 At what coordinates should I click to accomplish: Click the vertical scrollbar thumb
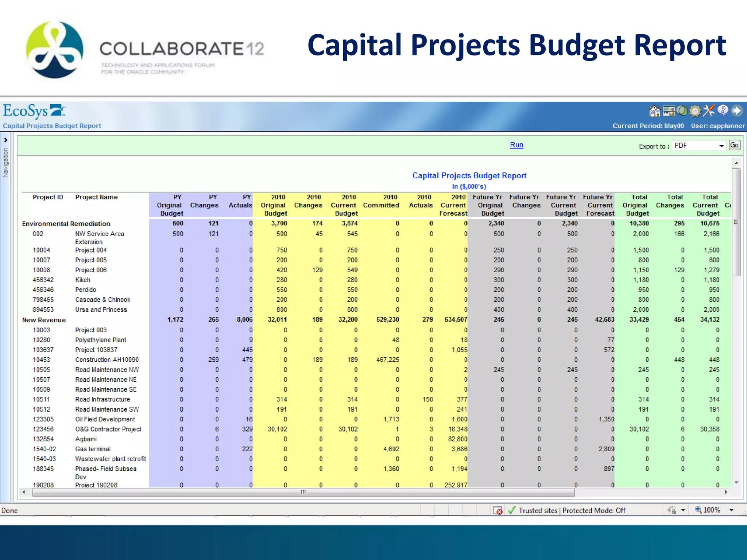(736, 222)
